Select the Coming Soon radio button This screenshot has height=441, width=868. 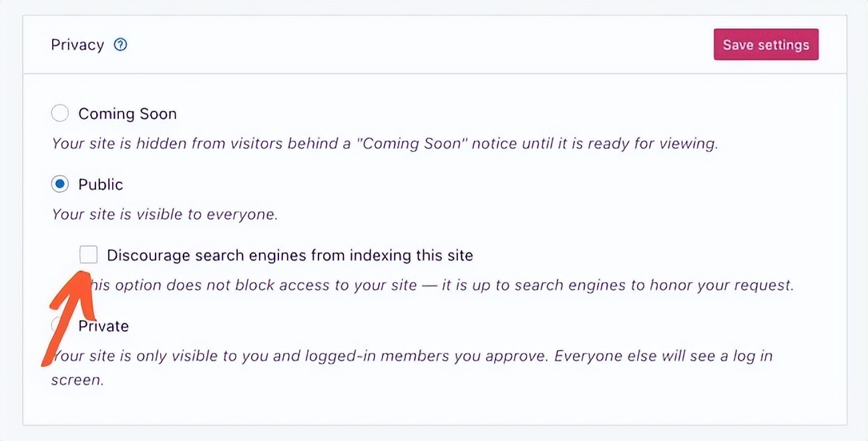pyautogui.click(x=60, y=114)
